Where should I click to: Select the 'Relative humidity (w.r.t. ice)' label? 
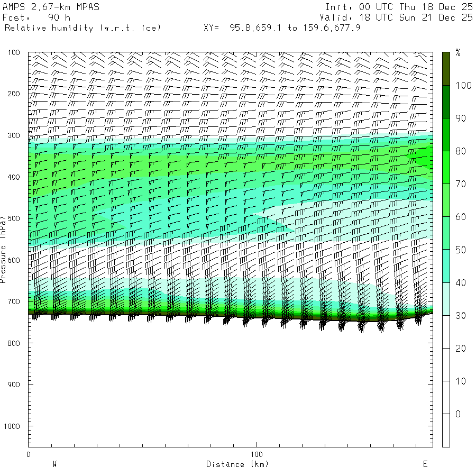coord(83,28)
